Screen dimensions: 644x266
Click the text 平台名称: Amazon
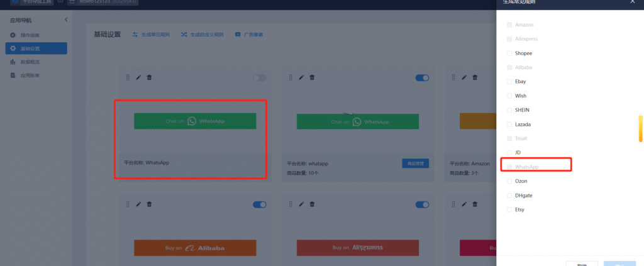coord(470,163)
